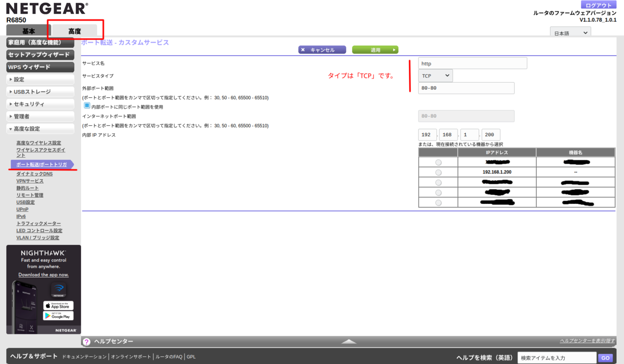The image size is (624, 364).
Task: Tap the Nighthawk app icon in the ad
Action: [x=58, y=290]
